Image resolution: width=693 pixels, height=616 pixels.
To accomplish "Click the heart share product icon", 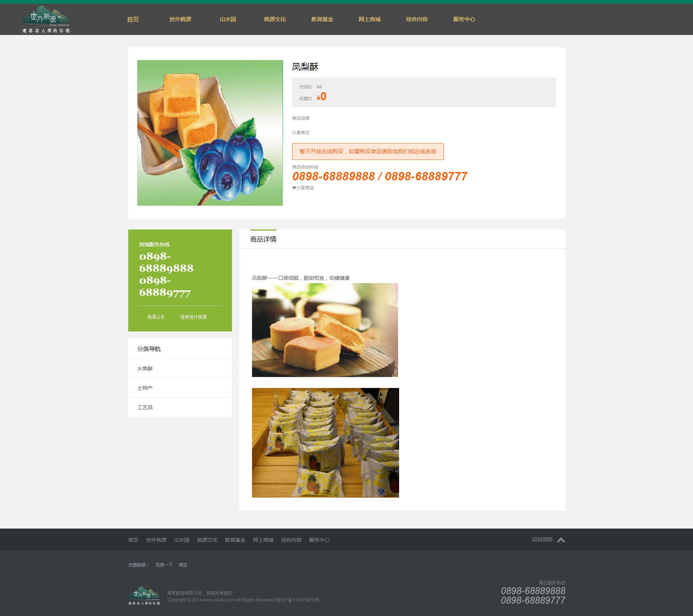I will [294, 188].
